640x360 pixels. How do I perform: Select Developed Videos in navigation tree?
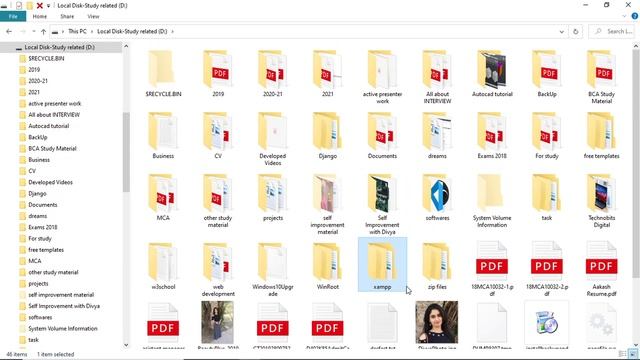(x=50, y=182)
